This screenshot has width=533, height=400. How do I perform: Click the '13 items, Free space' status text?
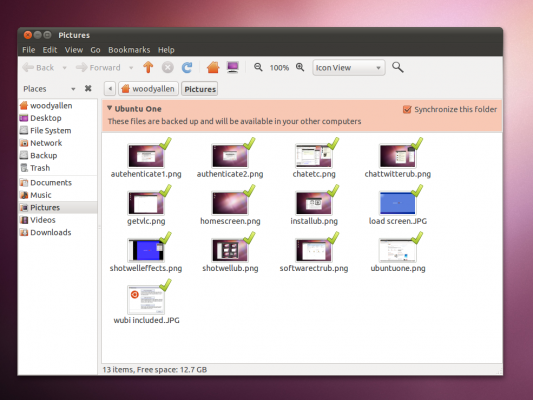coord(155,369)
